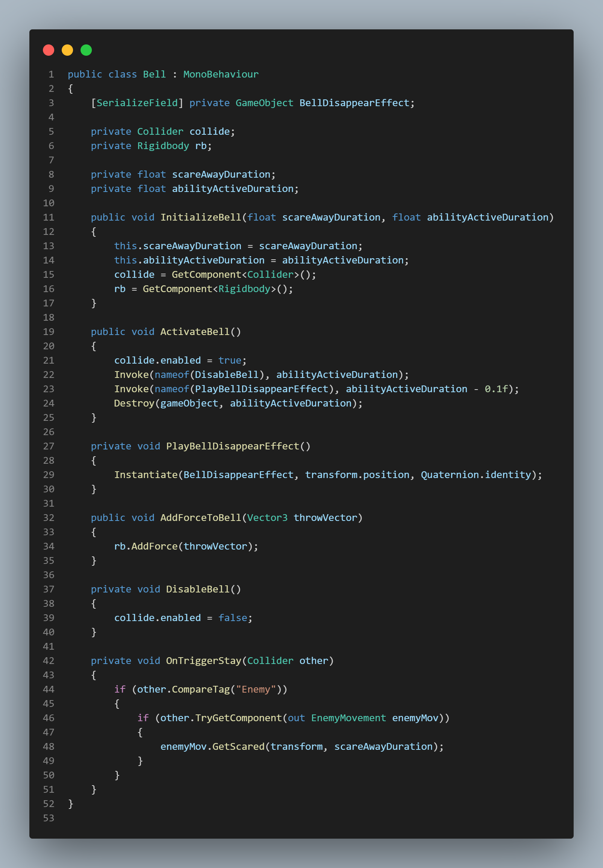Image resolution: width=603 pixels, height=868 pixels.
Task: Click the "Enemy" string literal
Action: pyautogui.click(x=256, y=690)
